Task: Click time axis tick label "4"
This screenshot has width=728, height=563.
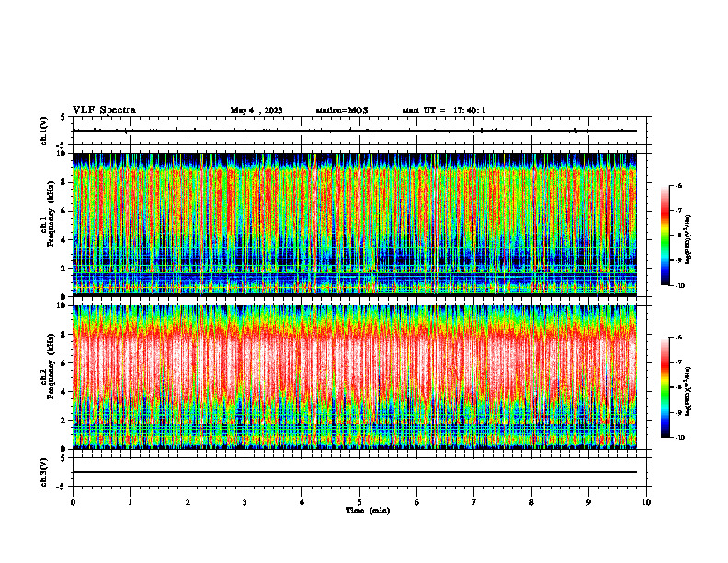Action: (x=302, y=502)
